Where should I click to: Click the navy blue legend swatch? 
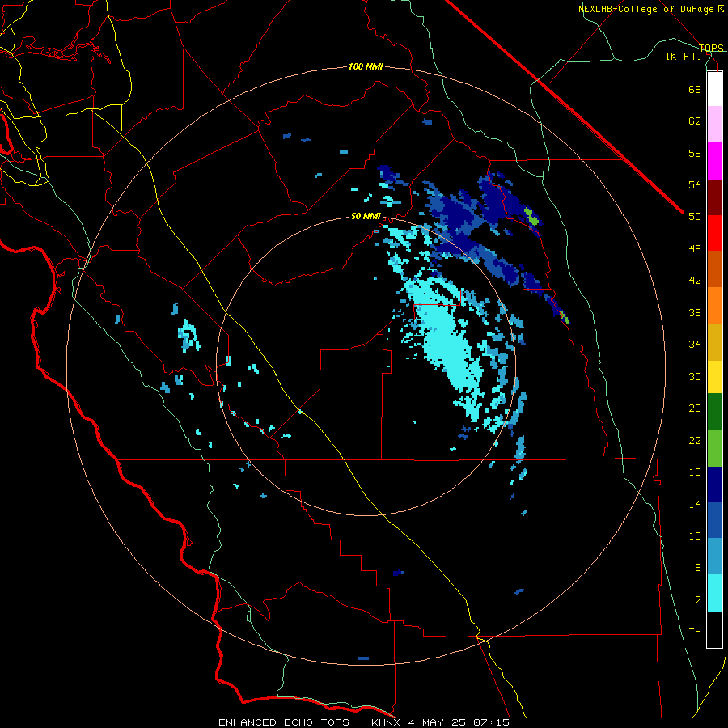coord(714,485)
